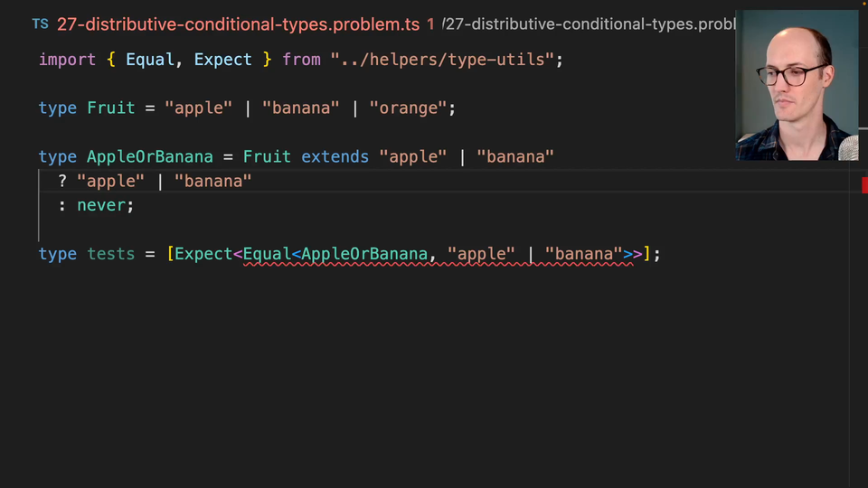
Task: Click the TS file icon in tab
Action: click(40, 24)
